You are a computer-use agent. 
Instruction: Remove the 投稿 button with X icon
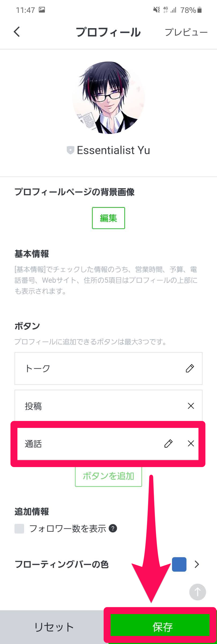tap(191, 406)
